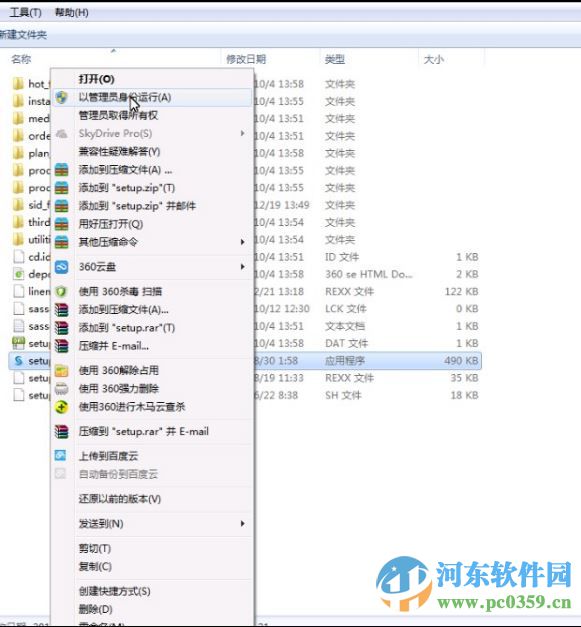Click the ID 文件 type cell

[342, 257]
